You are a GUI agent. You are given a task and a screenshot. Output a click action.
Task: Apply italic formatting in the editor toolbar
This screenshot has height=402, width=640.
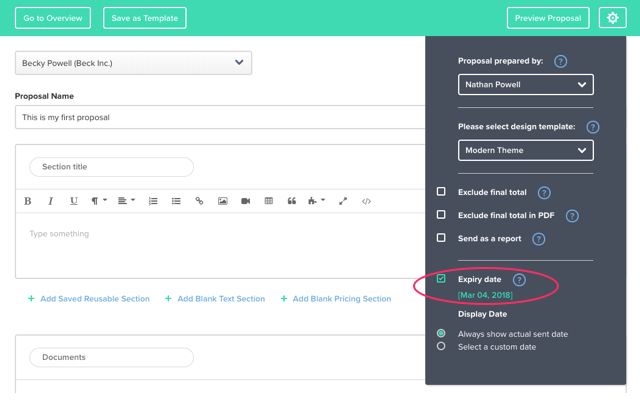(51, 201)
